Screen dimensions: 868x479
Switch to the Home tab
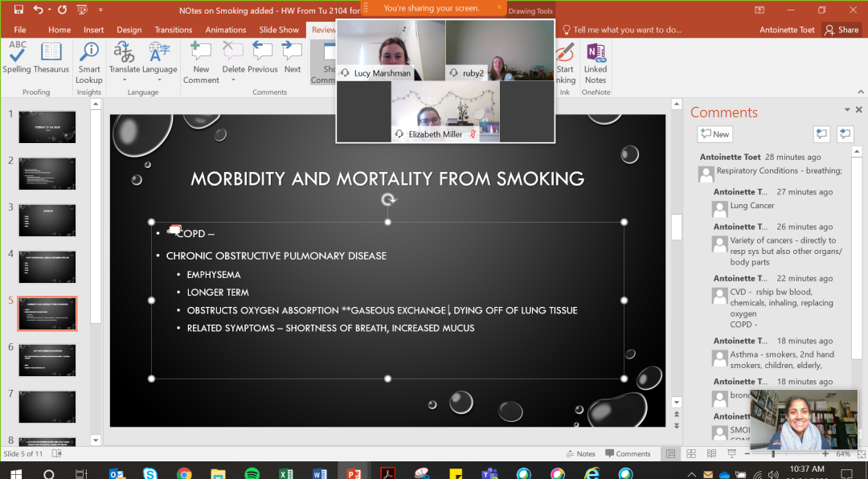click(x=59, y=30)
